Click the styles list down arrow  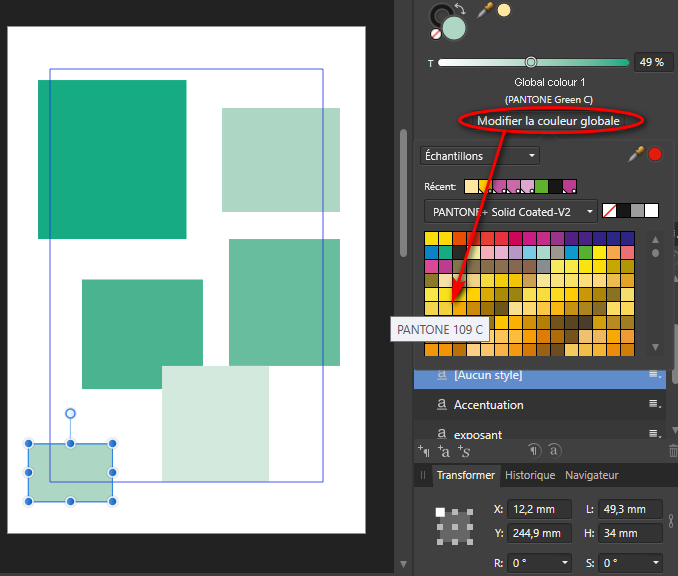click(x=675, y=430)
